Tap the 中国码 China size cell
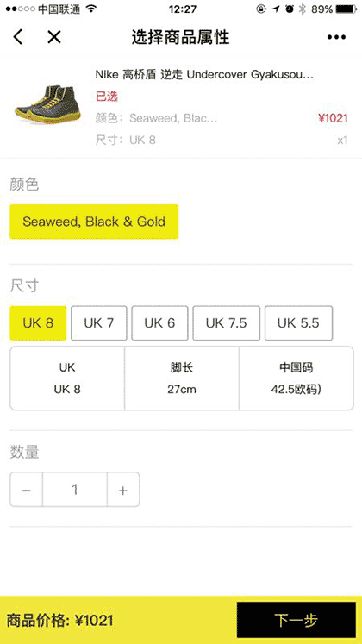The image size is (362, 644). coord(296,378)
